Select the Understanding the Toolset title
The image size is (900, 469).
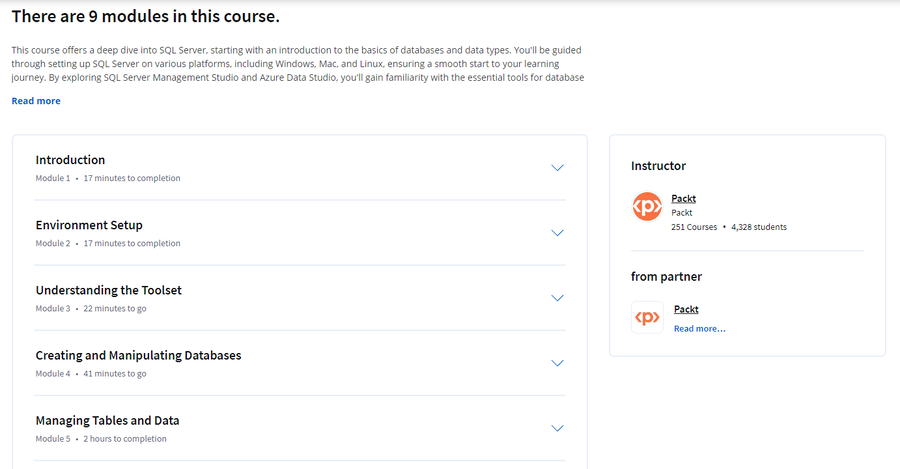pyautogui.click(x=108, y=290)
